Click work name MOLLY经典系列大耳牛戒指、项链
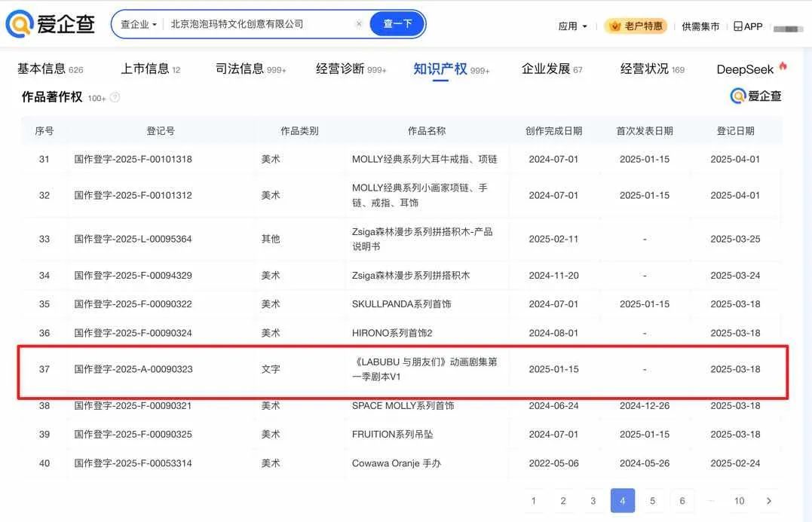This screenshot has width=812, height=522. coord(424,160)
